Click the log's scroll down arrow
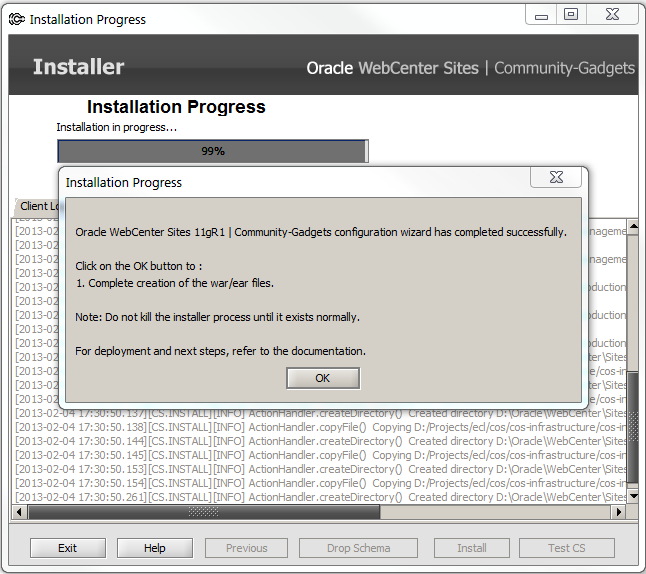This screenshot has height=574, width=646. click(634, 496)
